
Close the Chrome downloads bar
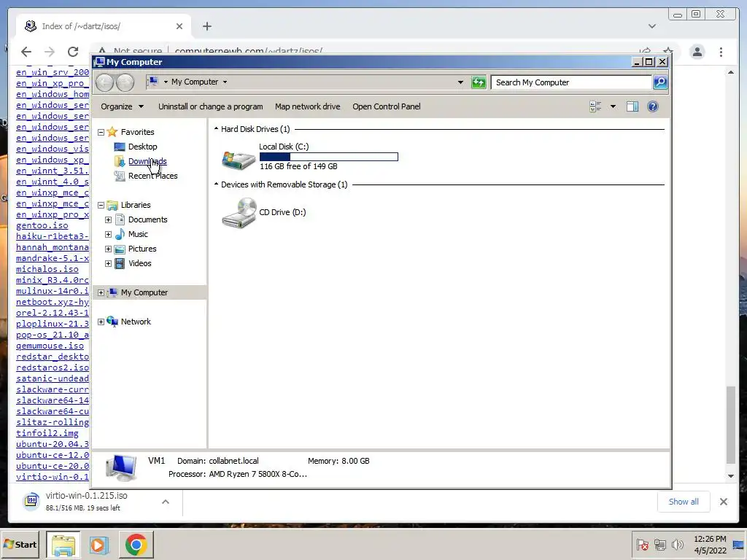click(x=723, y=502)
